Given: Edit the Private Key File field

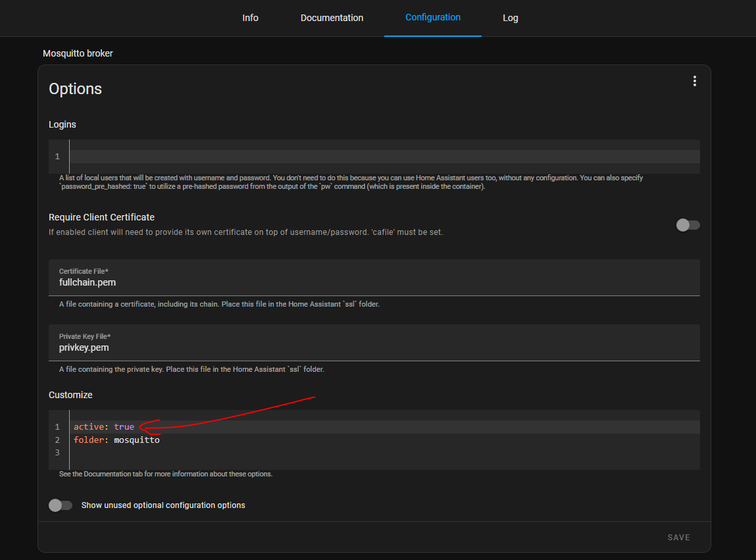Looking at the screenshot, I should click(x=374, y=342).
